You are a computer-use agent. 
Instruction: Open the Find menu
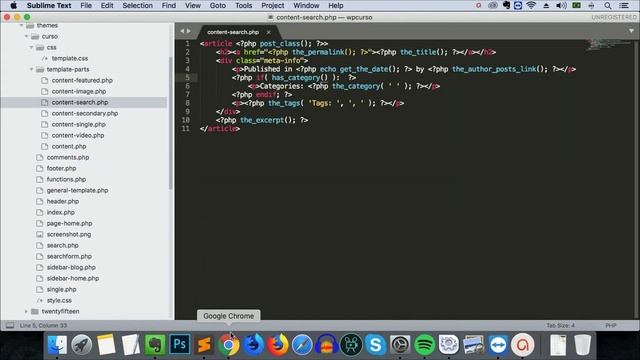pos(169,5)
